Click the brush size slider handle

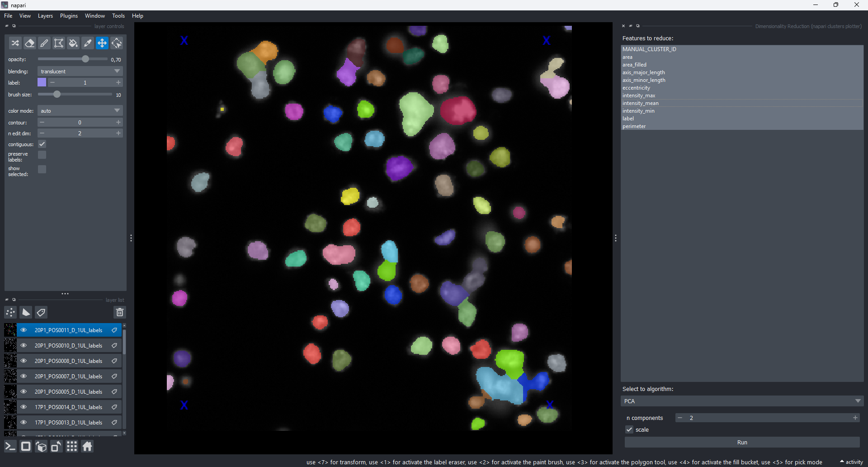click(x=57, y=94)
